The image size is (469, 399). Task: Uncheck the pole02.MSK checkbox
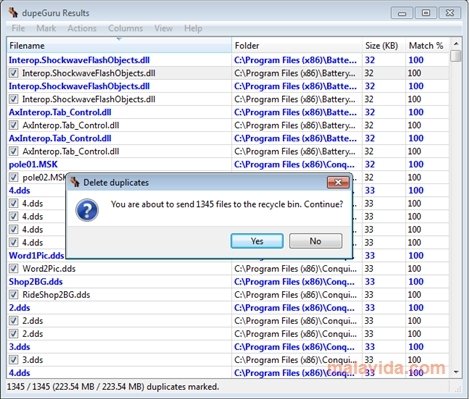(13, 177)
